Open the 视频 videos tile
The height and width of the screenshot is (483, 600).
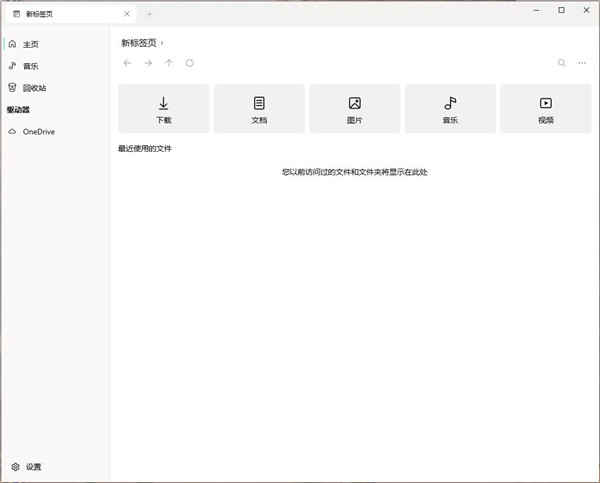(546, 109)
